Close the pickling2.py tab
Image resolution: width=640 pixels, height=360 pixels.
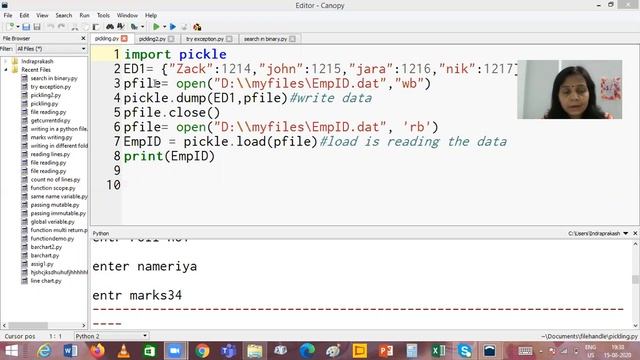pos(171,39)
